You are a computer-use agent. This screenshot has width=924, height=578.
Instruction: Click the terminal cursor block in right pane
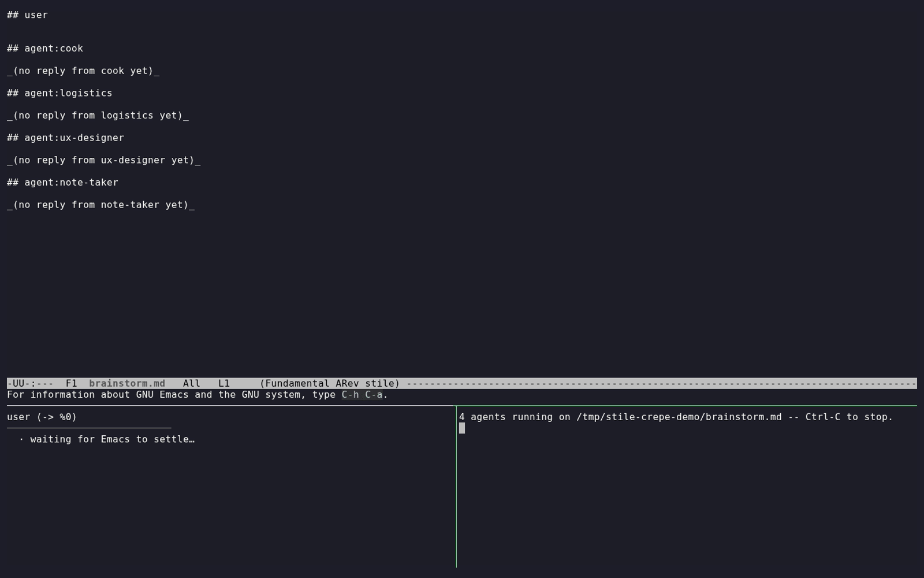462,428
